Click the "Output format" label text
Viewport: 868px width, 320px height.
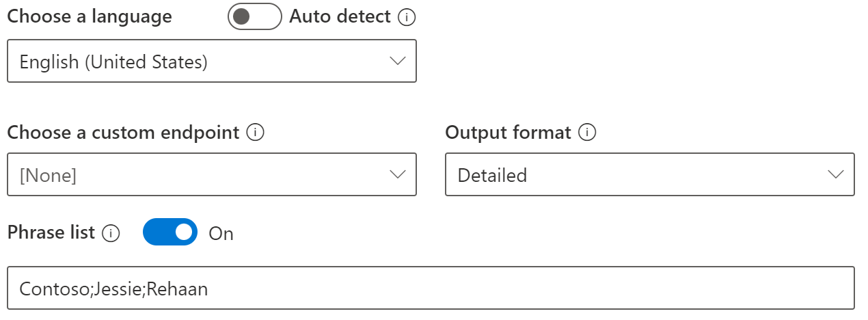508,133
